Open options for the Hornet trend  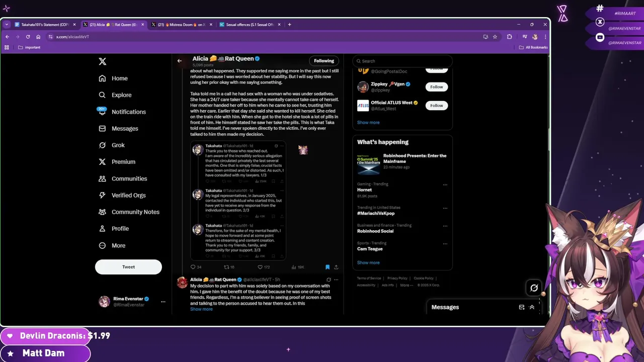click(x=445, y=185)
